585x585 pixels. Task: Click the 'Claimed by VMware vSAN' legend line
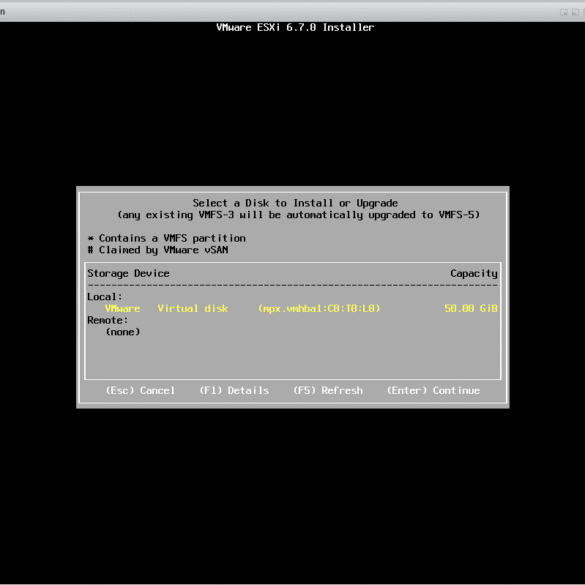pyautogui.click(x=158, y=250)
